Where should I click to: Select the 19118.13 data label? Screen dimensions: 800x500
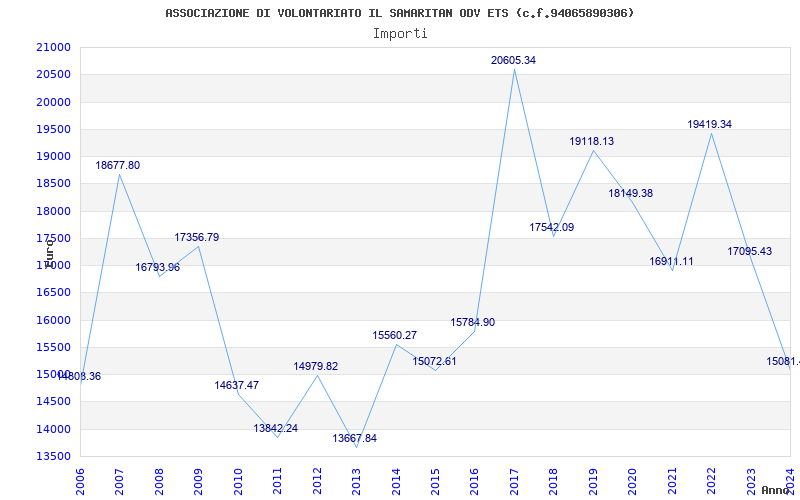(x=592, y=141)
